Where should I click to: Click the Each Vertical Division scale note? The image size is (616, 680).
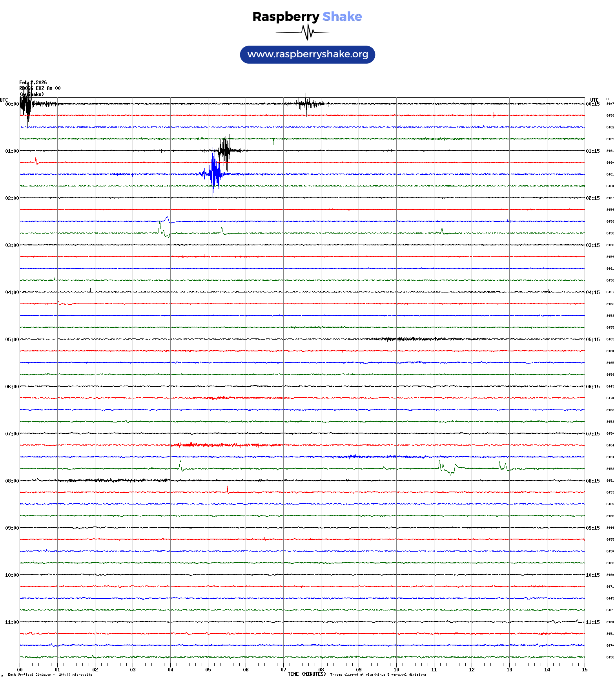pos(50,675)
